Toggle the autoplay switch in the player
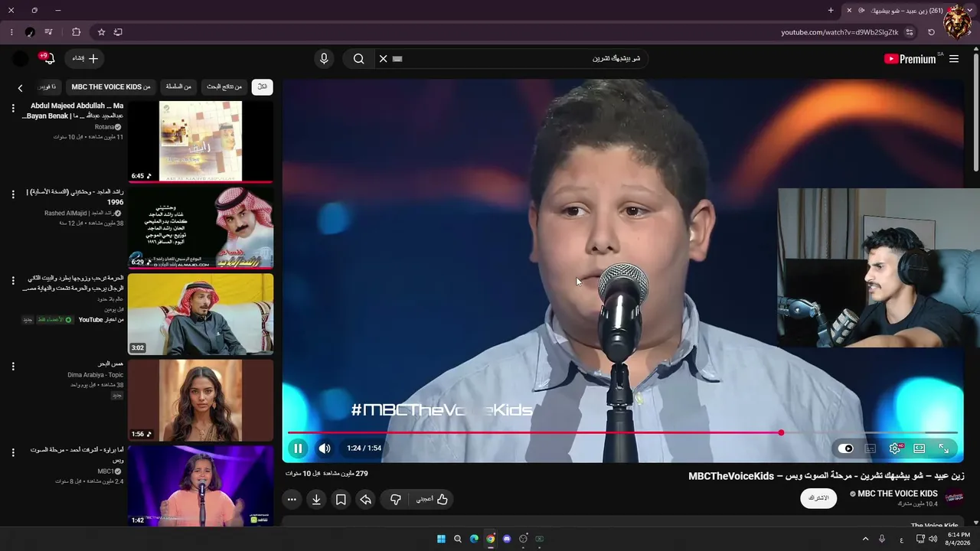This screenshot has width=980, height=551. pos(845,448)
